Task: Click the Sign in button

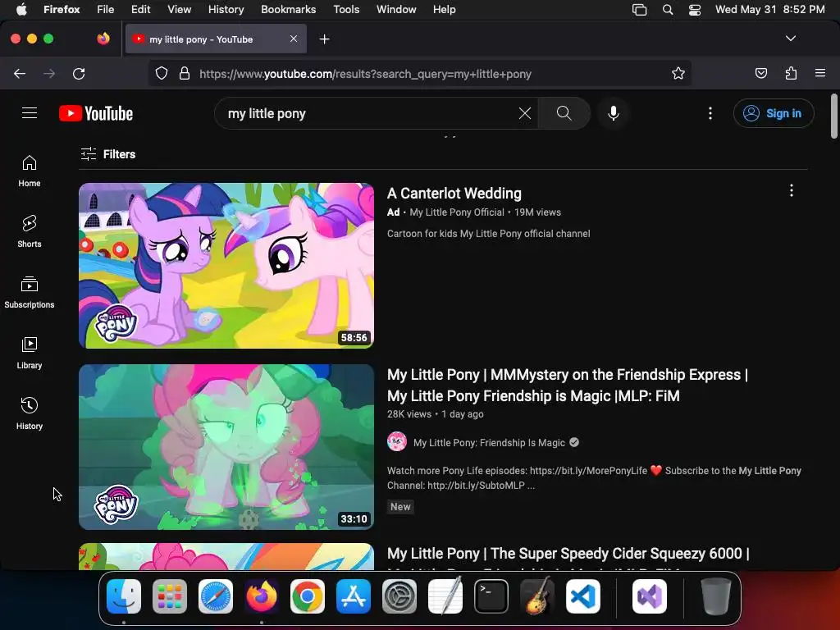Action: click(x=774, y=113)
